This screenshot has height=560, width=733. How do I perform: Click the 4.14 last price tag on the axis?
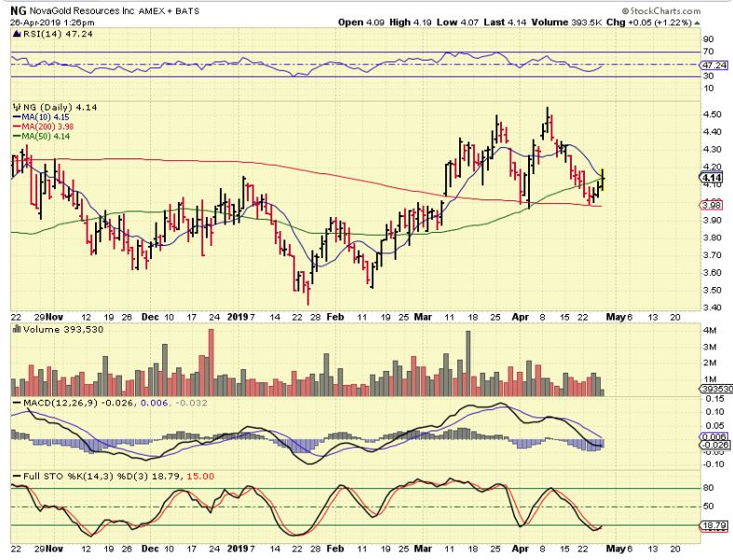(712, 178)
